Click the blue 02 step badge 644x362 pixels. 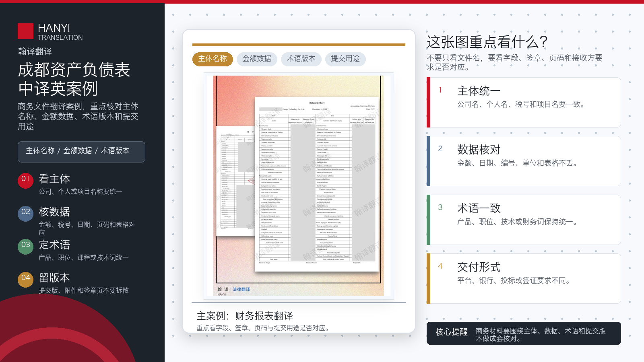(25, 214)
